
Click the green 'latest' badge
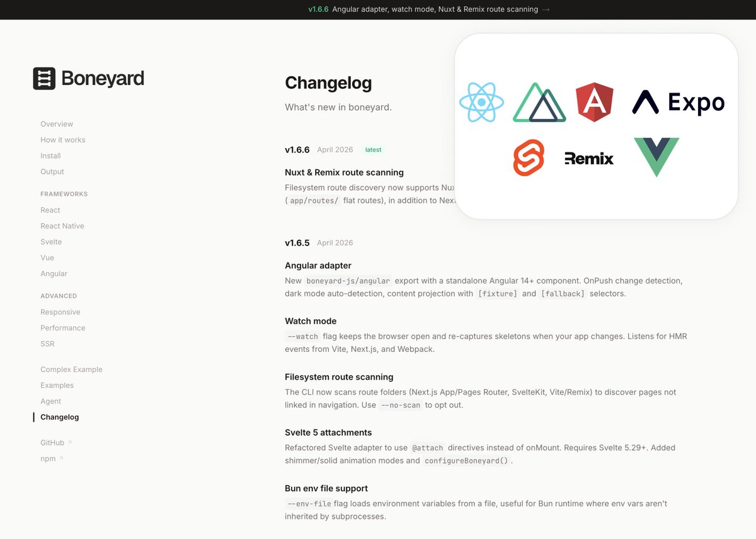coord(373,150)
